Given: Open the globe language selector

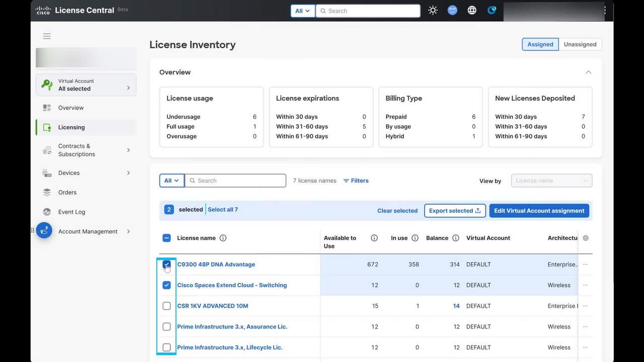Looking at the screenshot, I should coord(472,11).
